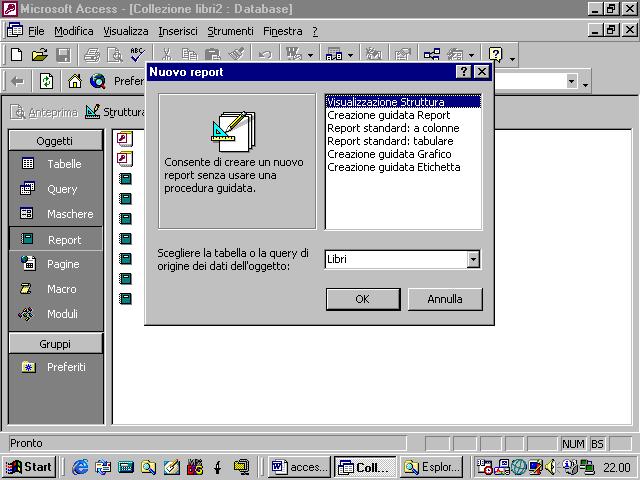Open the ? help menu
The image size is (640, 480).
tap(315, 31)
